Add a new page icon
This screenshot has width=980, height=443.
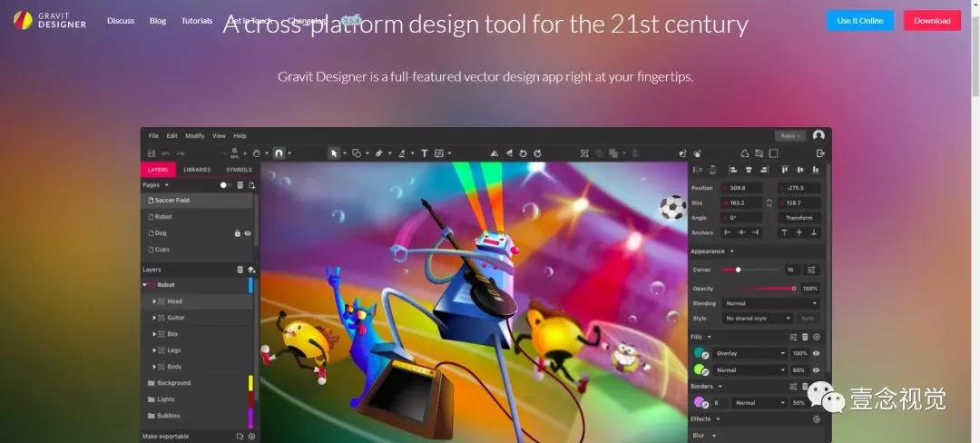251,185
